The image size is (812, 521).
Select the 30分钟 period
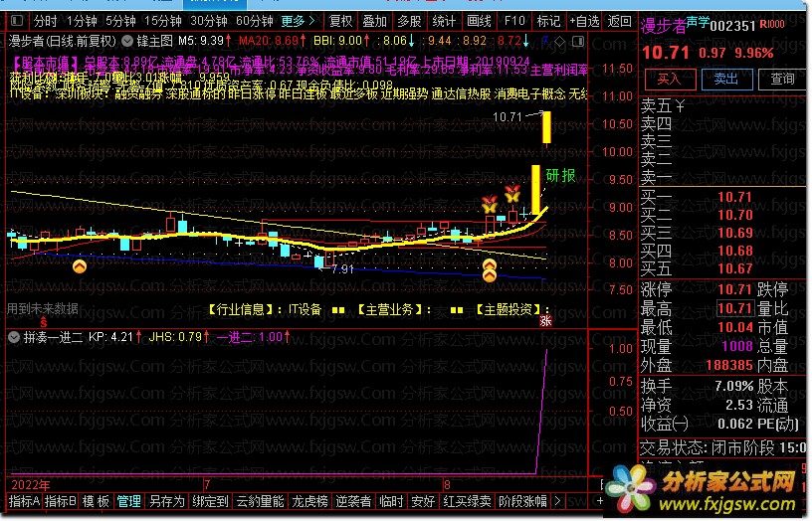[x=209, y=21]
